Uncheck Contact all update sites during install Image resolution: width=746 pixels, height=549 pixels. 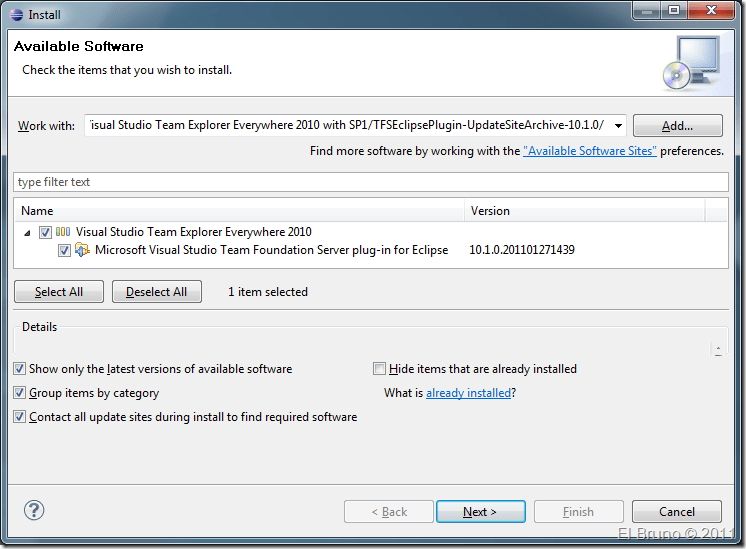[20, 417]
